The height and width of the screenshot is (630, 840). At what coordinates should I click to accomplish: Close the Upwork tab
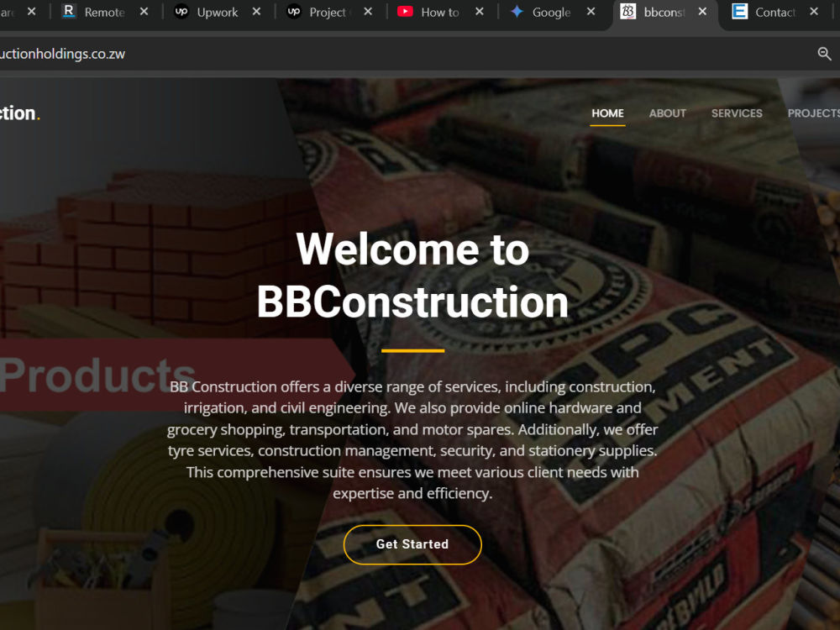[x=256, y=11]
